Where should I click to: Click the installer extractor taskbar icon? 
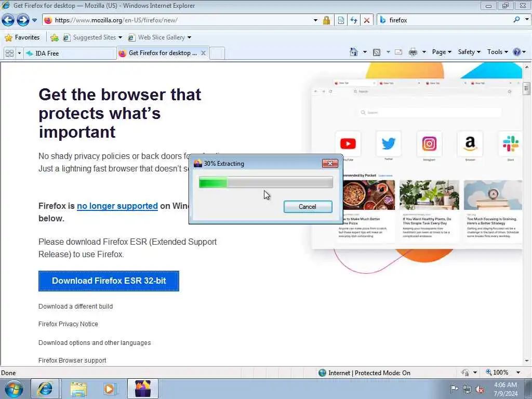[143, 389]
